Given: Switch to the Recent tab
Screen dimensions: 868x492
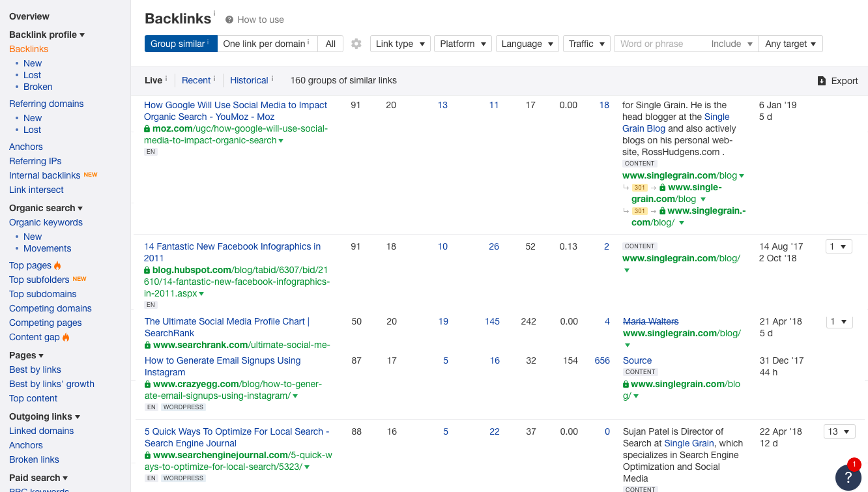Looking at the screenshot, I should point(196,80).
